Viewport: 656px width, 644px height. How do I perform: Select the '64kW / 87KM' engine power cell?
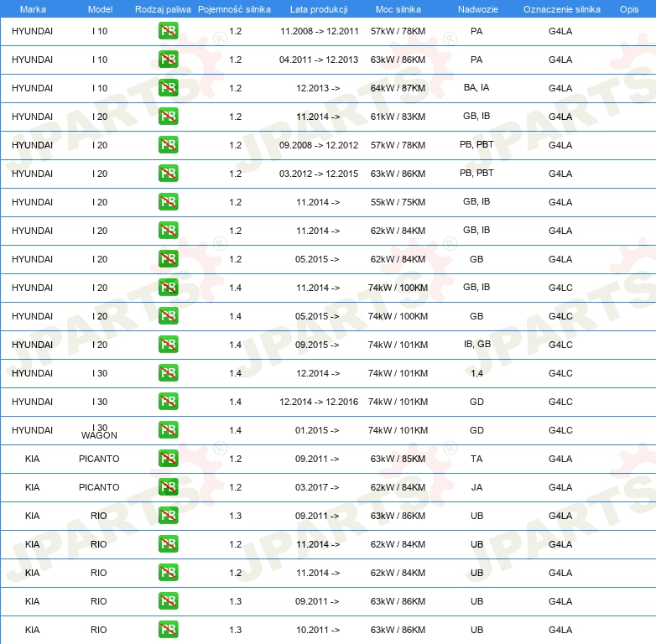tap(398, 88)
